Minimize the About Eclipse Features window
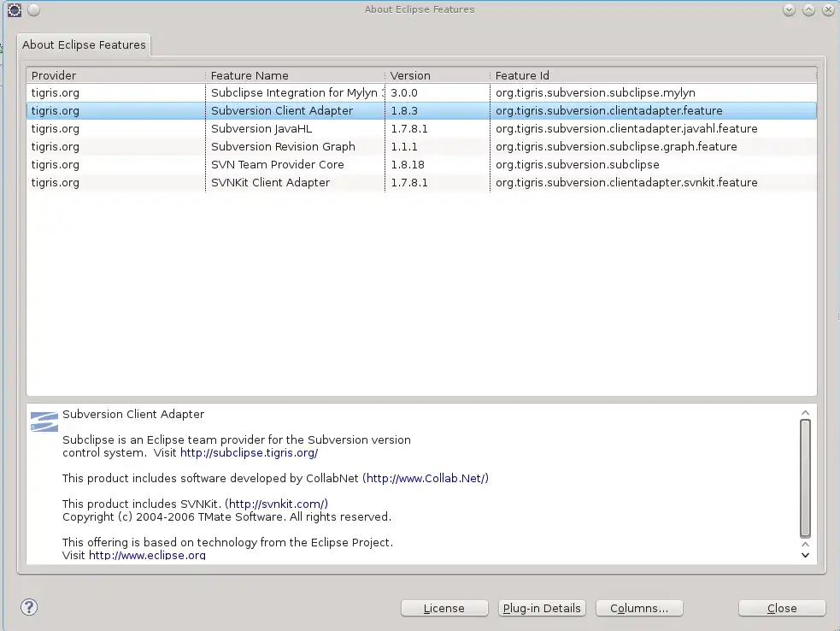 tap(789, 9)
